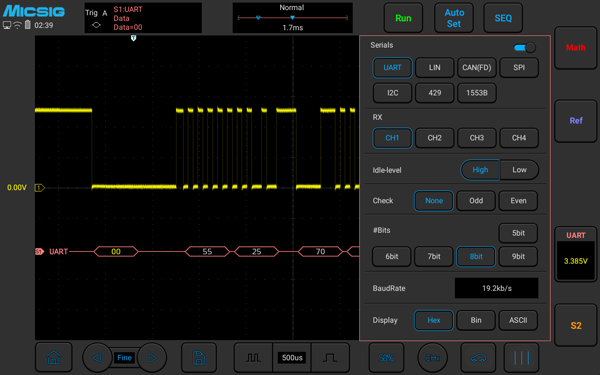This screenshot has width=600, height=375.
Task: Tap the S1 UART bus label marker
Action: (x=39, y=251)
